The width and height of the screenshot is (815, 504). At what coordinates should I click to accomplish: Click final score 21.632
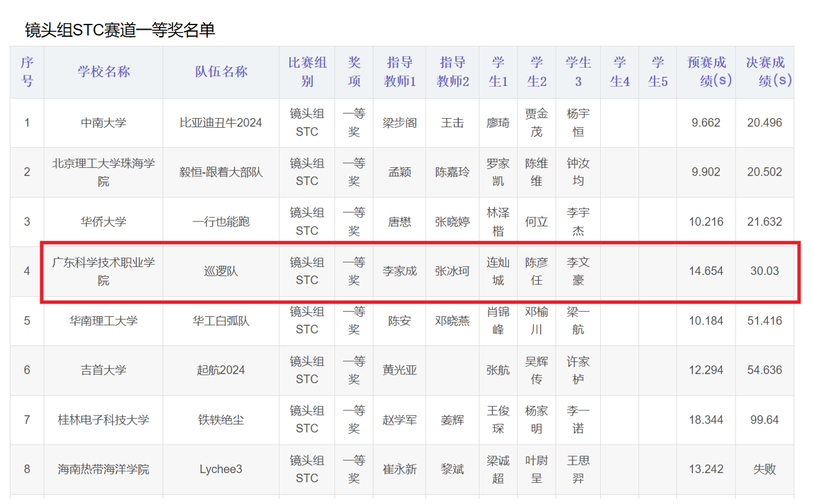[765, 222]
